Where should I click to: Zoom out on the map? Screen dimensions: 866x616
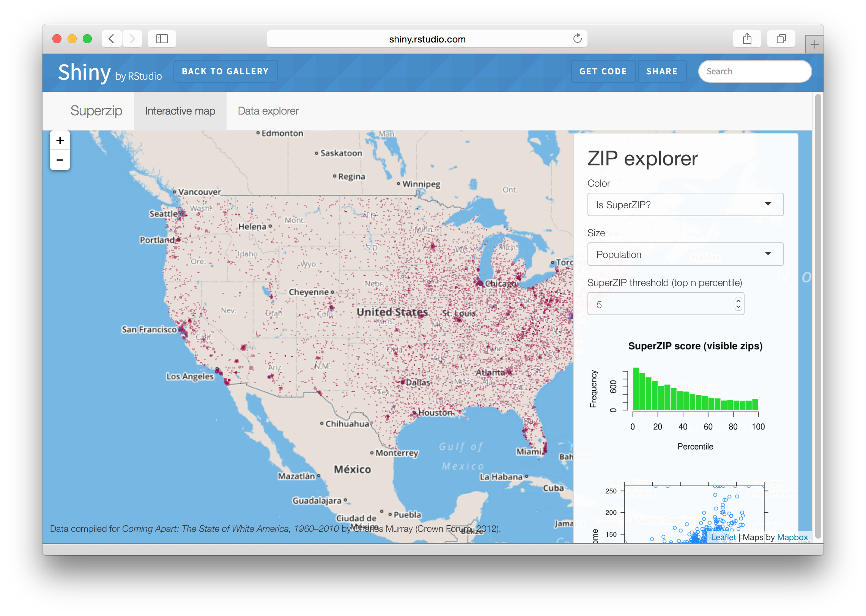point(60,160)
